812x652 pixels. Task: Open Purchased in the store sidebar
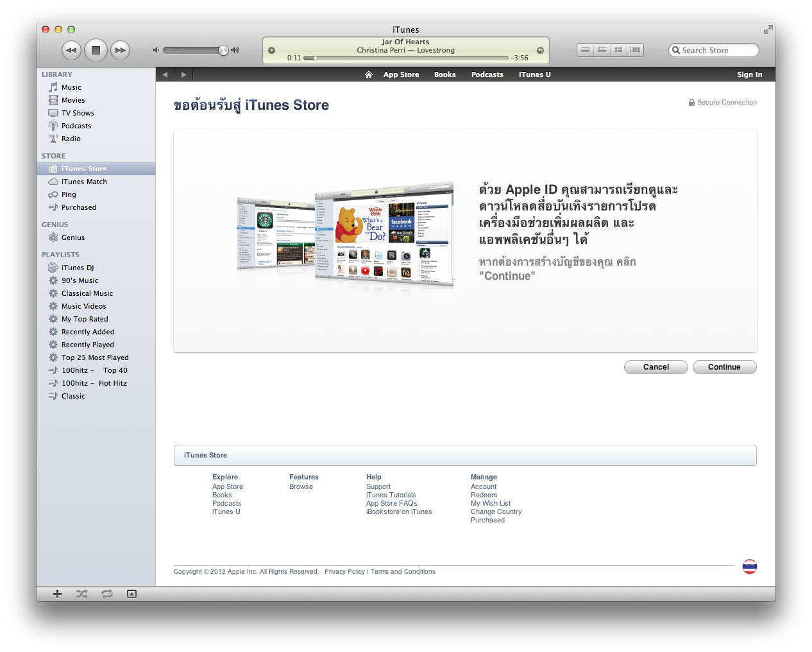coord(96,207)
